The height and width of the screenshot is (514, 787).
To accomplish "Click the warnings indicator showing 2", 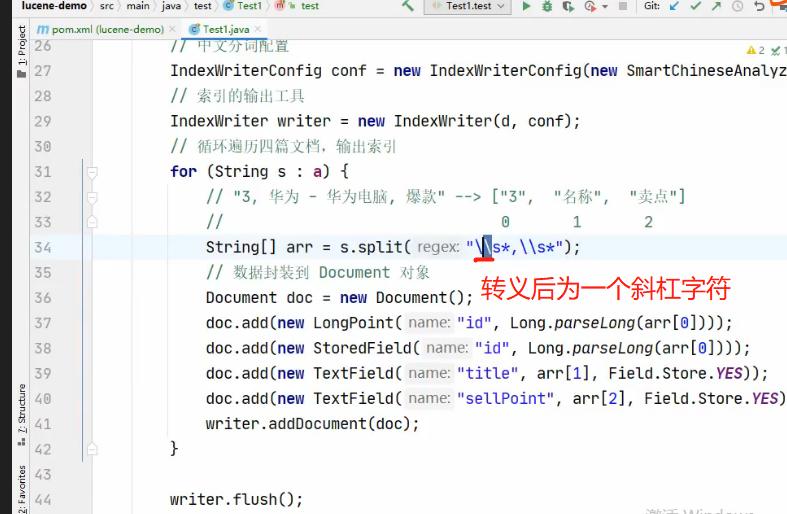I will tap(755, 50).
